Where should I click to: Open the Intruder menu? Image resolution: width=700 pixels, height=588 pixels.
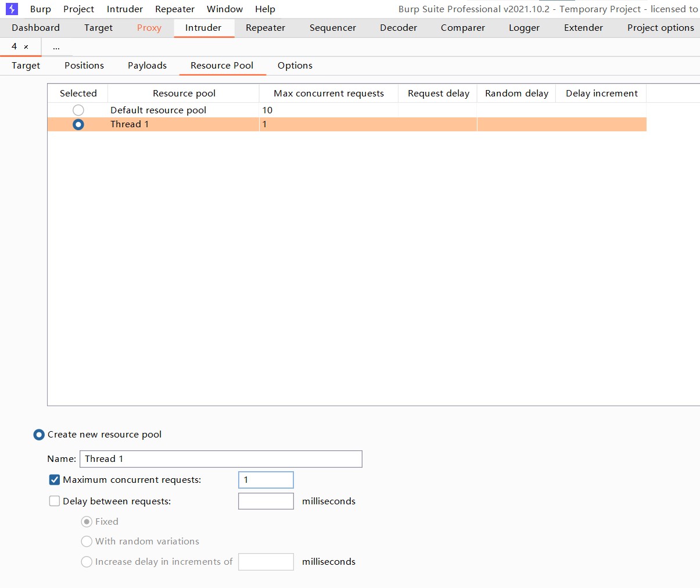[x=125, y=9]
